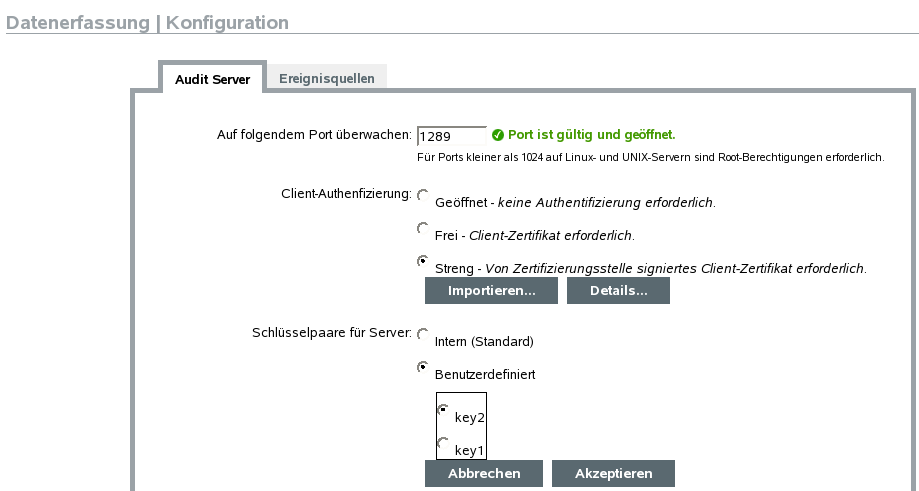The height and width of the screenshot is (491, 919).
Task: Choose Frei client certificate radio option
Action: tap(423, 229)
